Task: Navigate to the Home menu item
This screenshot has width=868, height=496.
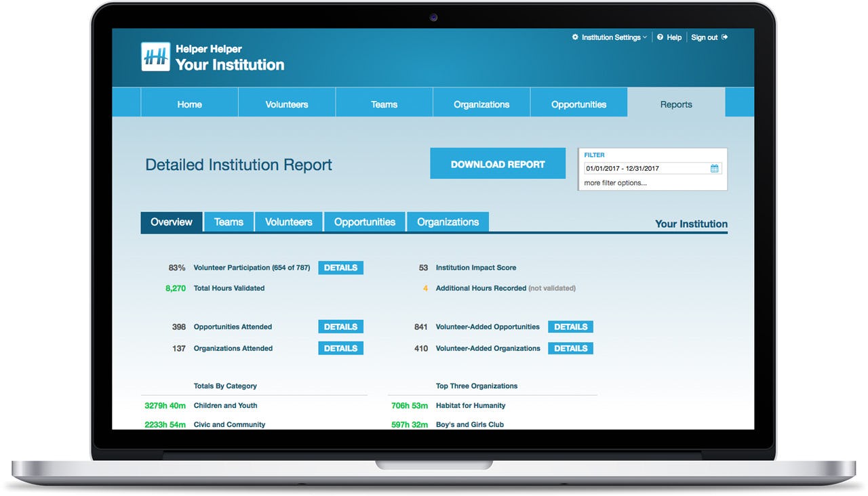Action: coord(189,104)
